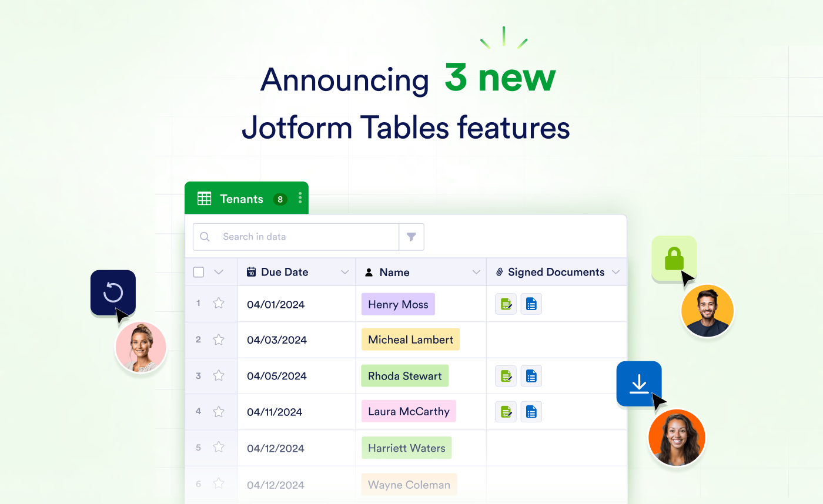Screen dimensions: 823x504
Task: Star the Laura McCarthy row
Action: pyautogui.click(x=219, y=412)
